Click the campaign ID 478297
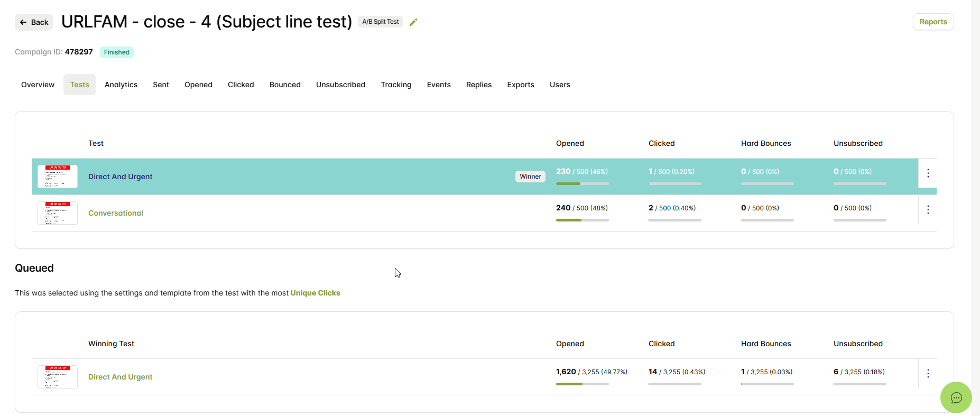The width and height of the screenshot is (980, 416). point(79,52)
